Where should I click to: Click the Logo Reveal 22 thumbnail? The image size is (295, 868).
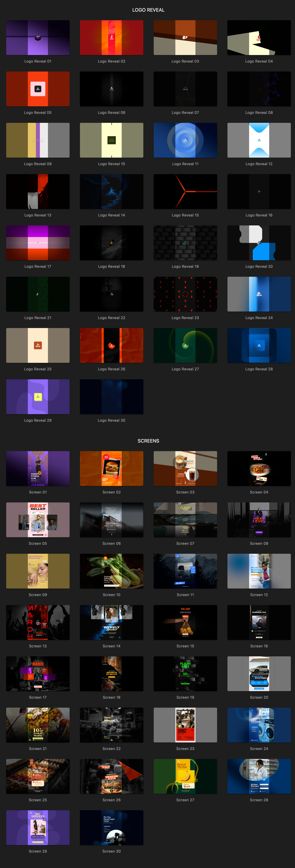[x=111, y=294]
